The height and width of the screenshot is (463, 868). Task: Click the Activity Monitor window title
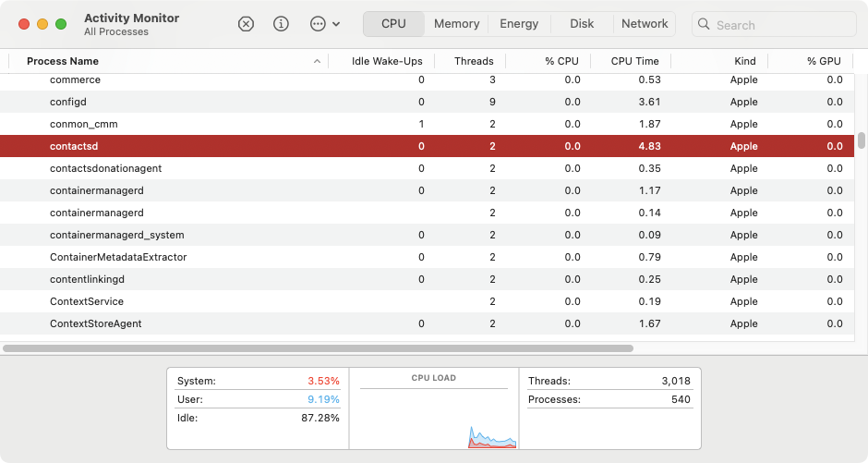coord(132,18)
